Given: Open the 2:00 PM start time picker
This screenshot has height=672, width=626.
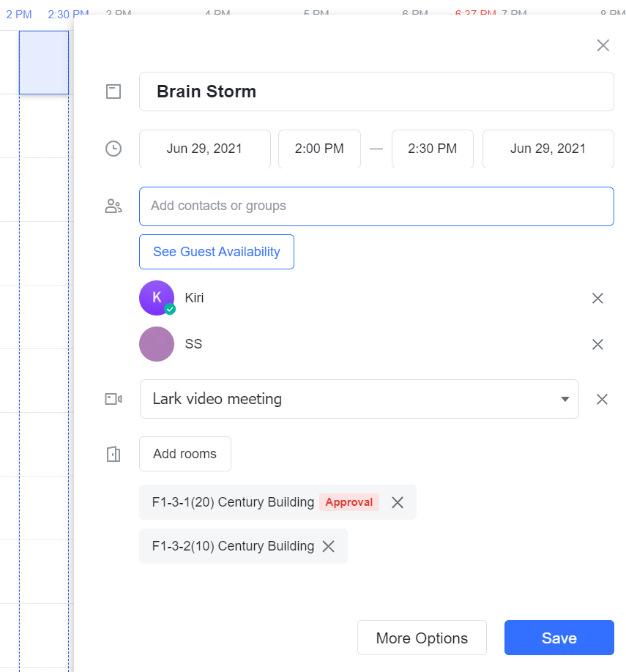Looking at the screenshot, I should (x=319, y=149).
